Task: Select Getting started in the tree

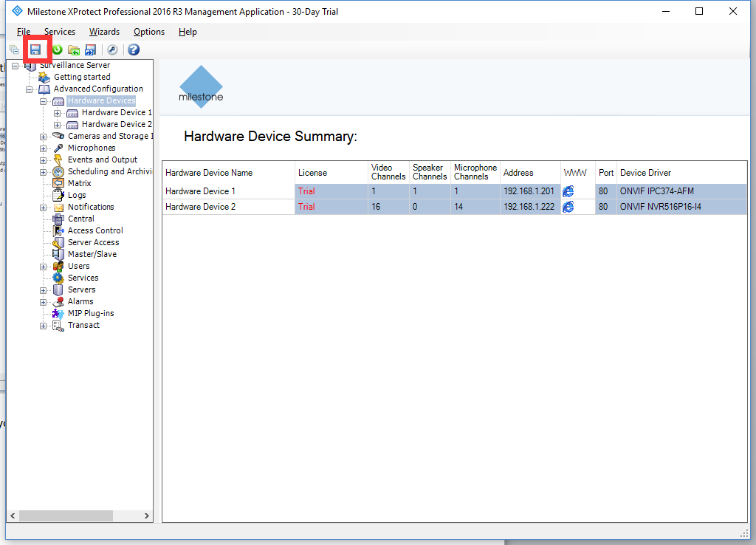Action: click(82, 77)
